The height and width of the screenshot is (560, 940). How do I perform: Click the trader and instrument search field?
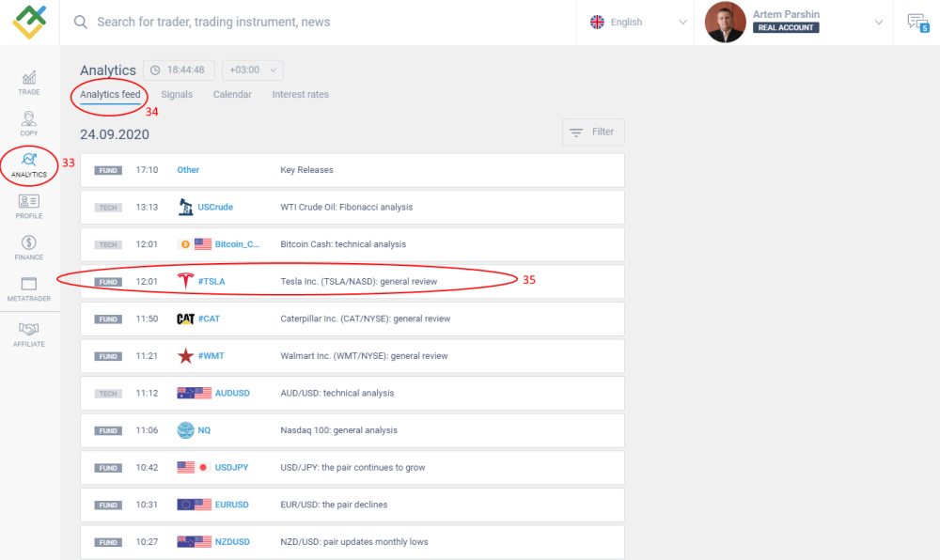pos(320,23)
